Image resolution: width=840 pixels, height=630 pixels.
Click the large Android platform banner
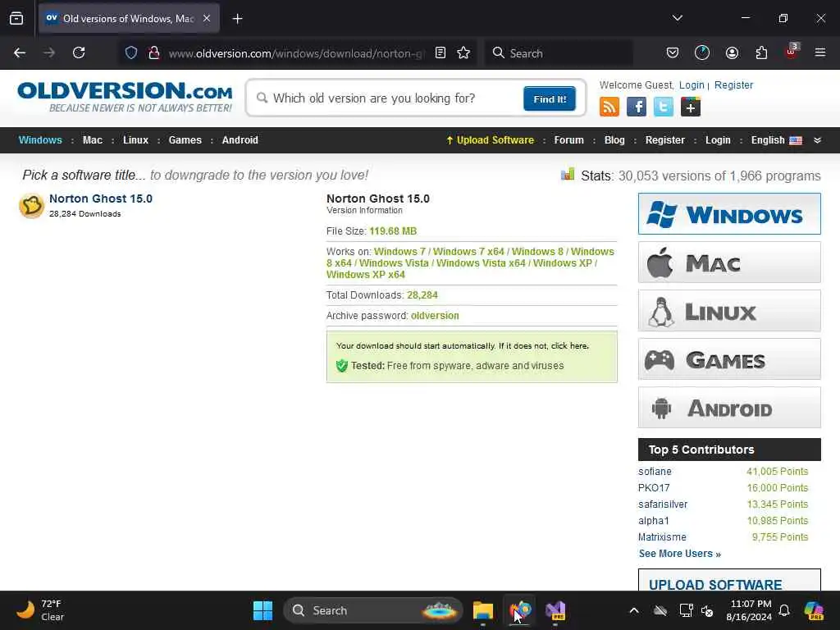pos(729,407)
